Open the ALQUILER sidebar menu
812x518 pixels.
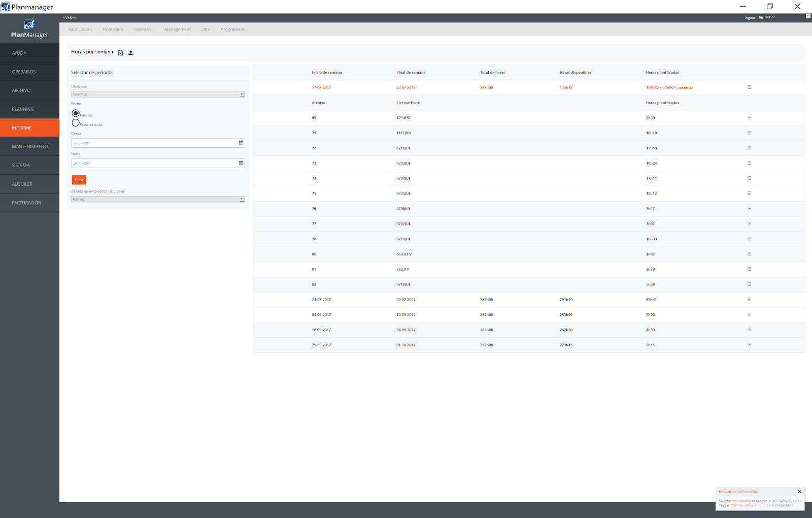point(29,184)
